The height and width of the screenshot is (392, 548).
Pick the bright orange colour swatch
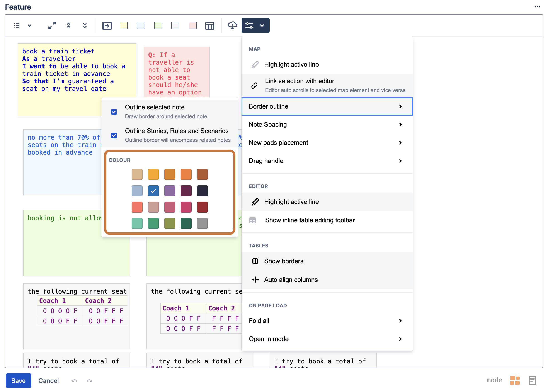point(186,174)
